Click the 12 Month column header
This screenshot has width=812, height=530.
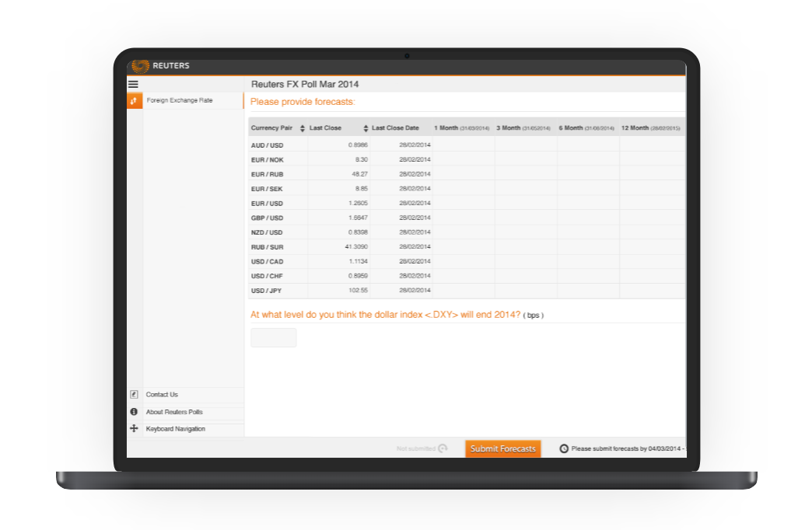pos(650,128)
